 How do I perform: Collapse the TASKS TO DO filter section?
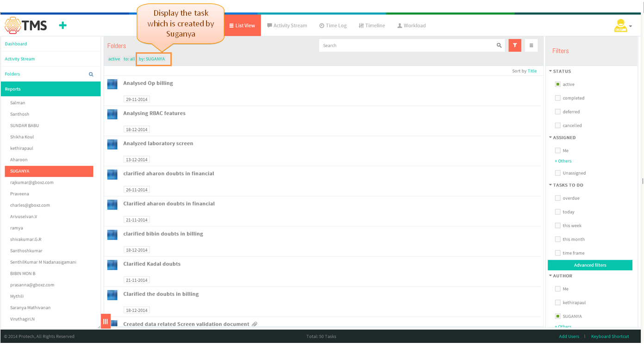pos(566,185)
